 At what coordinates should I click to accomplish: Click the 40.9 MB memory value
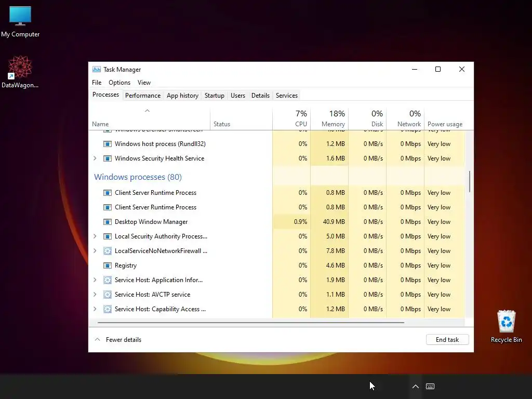(x=334, y=222)
